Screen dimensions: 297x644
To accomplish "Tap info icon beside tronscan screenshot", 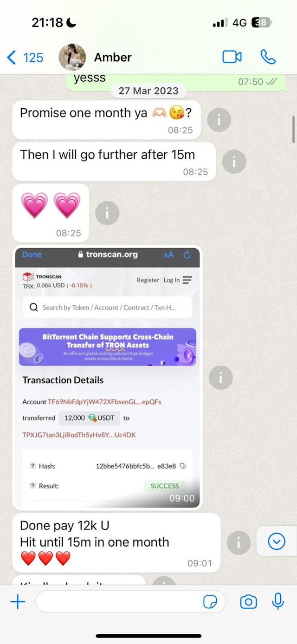I will pos(220,378).
